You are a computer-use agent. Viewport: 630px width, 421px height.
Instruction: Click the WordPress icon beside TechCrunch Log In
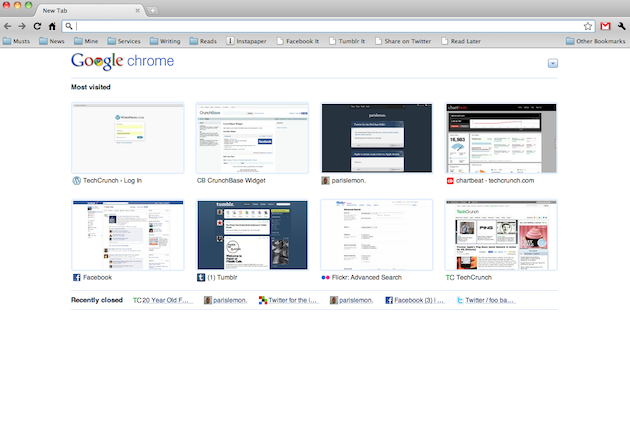[76, 181]
